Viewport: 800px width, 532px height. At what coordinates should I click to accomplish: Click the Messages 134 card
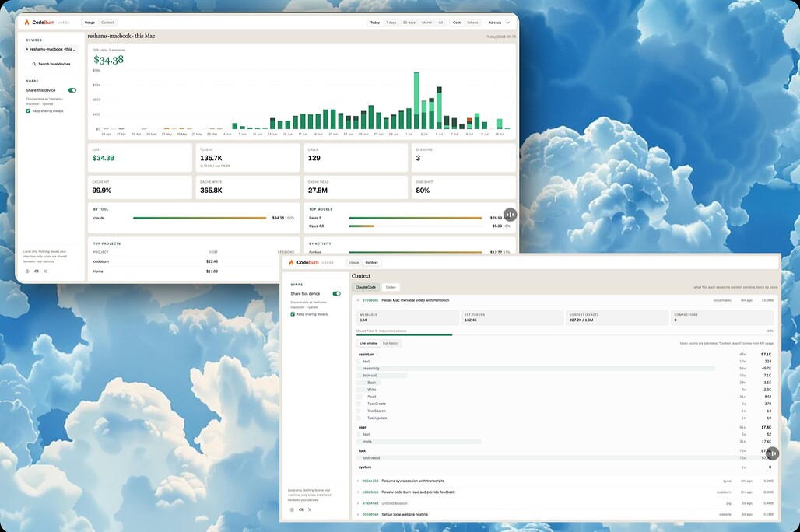click(x=407, y=317)
